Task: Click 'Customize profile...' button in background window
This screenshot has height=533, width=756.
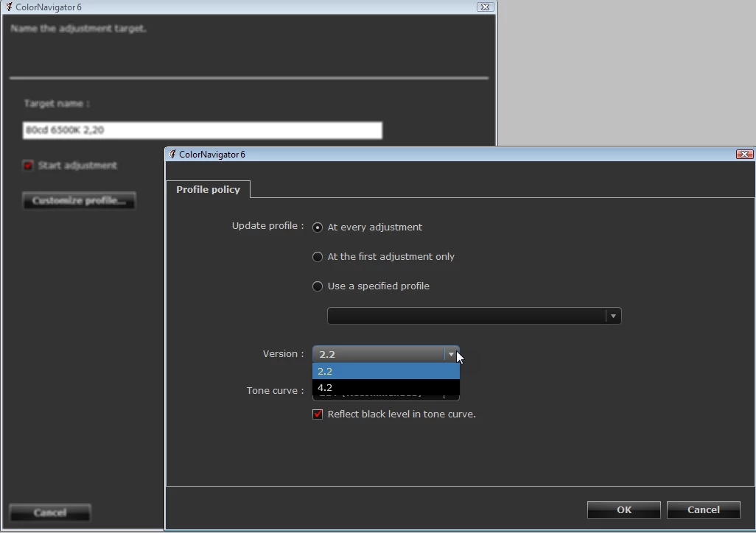Action: click(x=79, y=200)
